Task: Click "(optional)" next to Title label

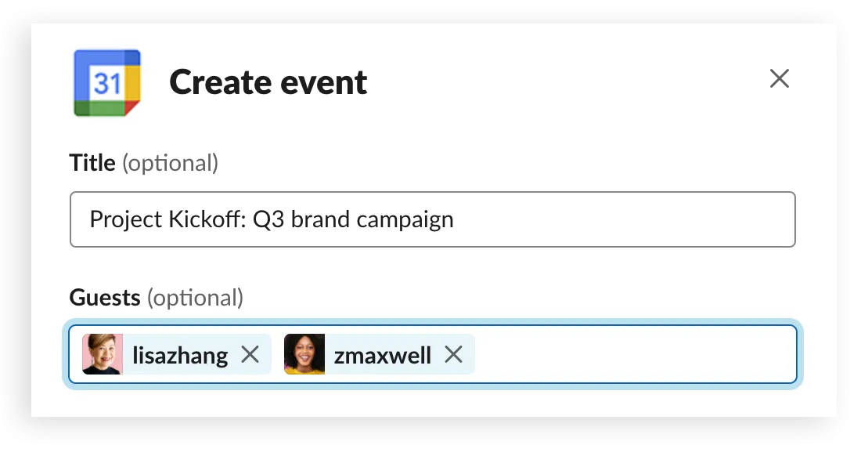Action: tap(171, 163)
